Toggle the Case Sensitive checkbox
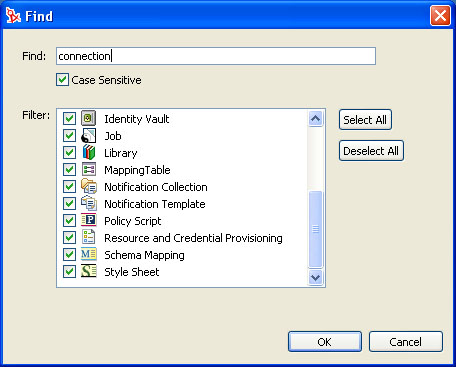Image resolution: width=456 pixels, height=367 pixels. coord(62,80)
